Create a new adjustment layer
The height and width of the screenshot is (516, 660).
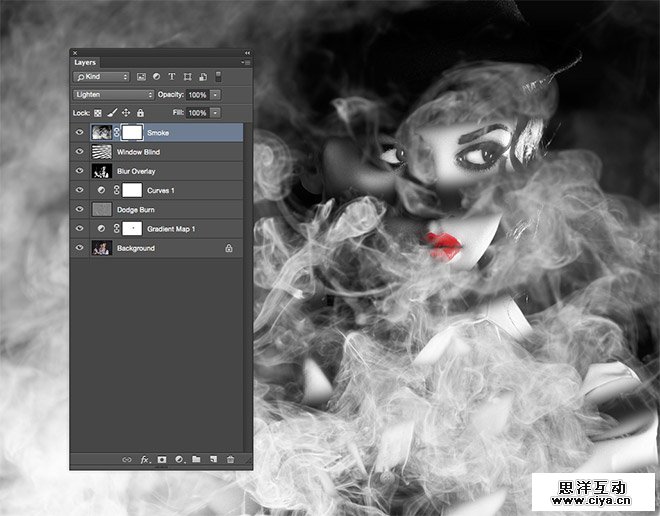click(179, 459)
